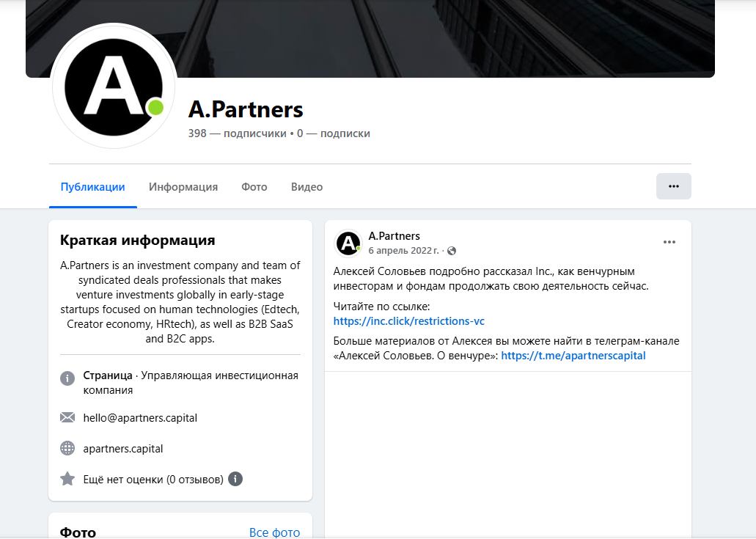Open the A.Partners profile picture

click(x=114, y=87)
